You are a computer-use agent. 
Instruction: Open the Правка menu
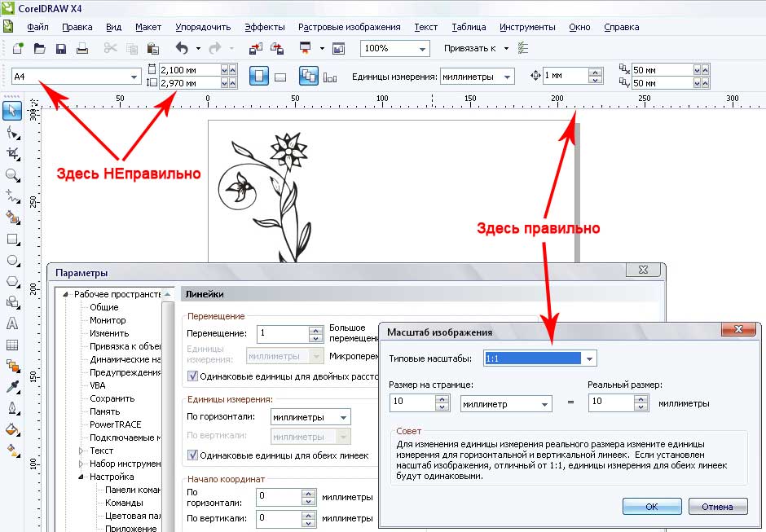(77, 28)
